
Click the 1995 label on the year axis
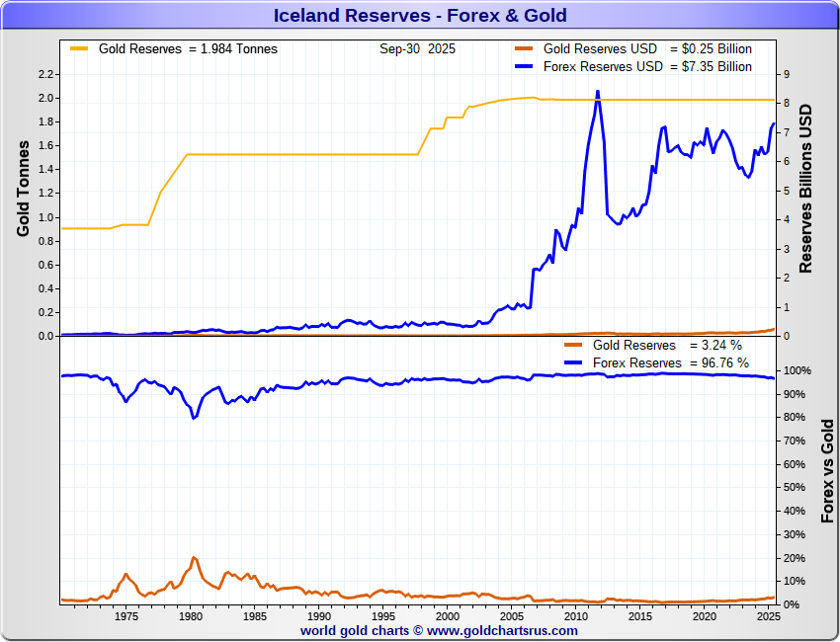383,616
